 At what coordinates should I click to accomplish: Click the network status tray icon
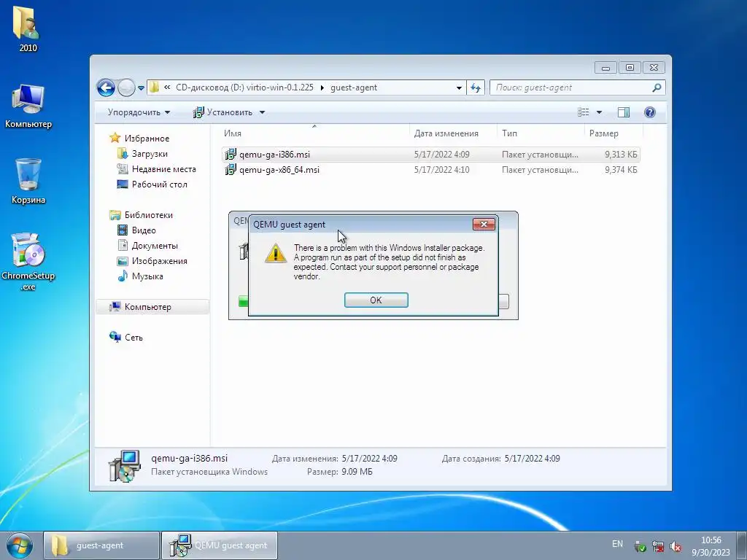pyautogui.click(x=658, y=547)
